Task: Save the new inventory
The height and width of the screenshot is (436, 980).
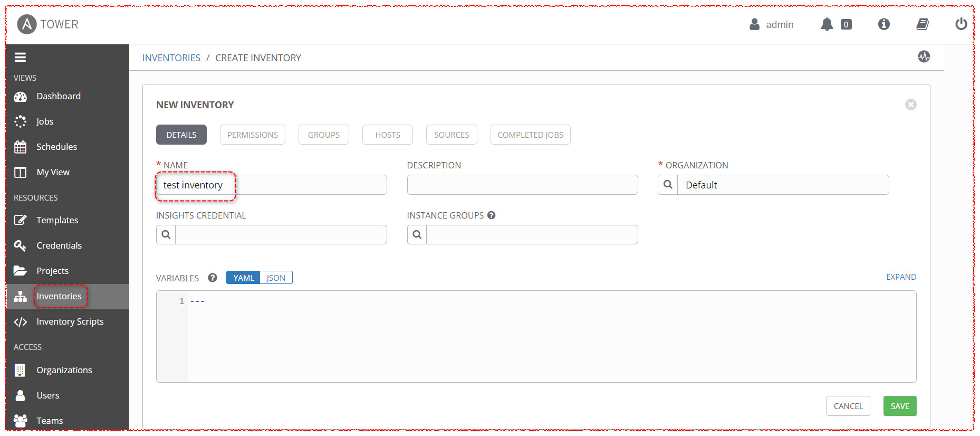Action: [900, 406]
